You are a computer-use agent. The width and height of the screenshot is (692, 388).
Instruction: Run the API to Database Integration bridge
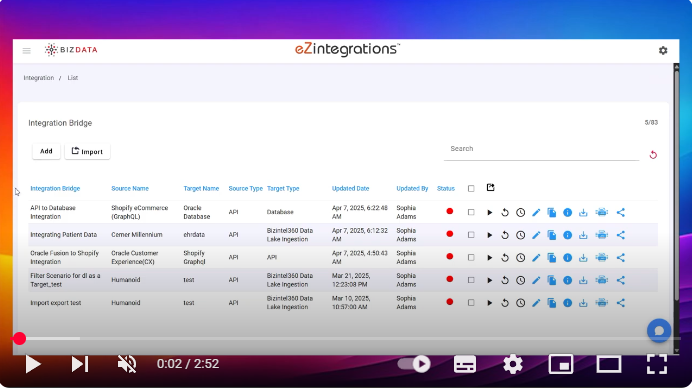coord(489,212)
